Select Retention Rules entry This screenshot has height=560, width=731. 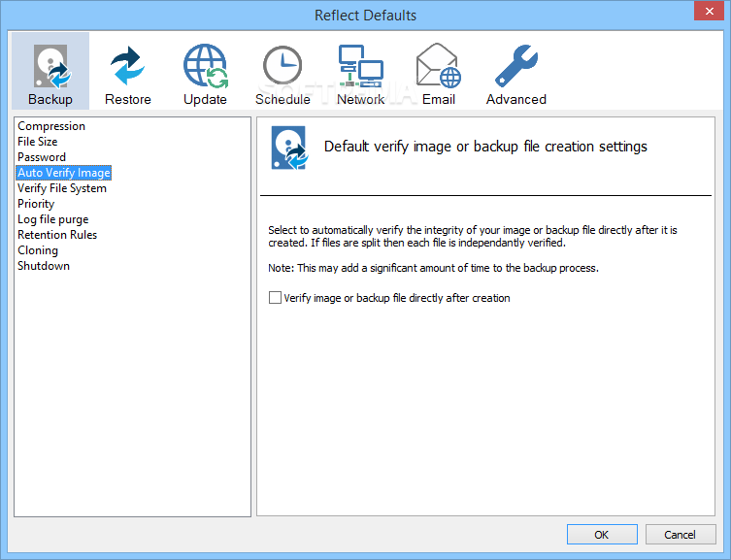coord(57,234)
